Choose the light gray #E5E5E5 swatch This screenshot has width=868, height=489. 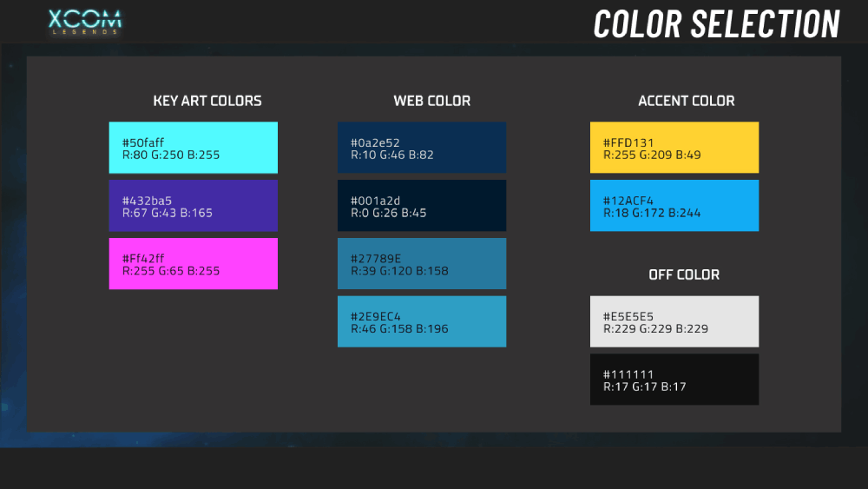pos(674,321)
